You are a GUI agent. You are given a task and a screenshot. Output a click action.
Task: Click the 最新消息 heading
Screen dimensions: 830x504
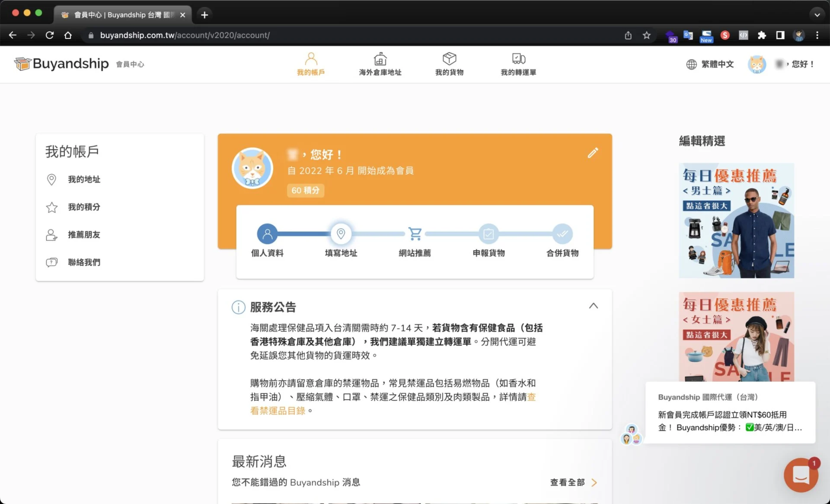[x=259, y=461]
